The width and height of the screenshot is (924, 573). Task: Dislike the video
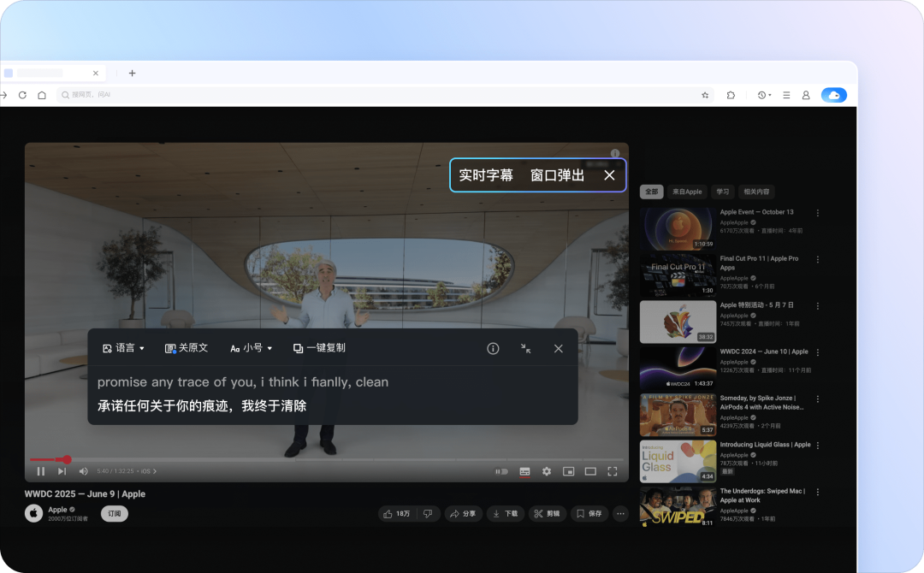pyautogui.click(x=429, y=513)
